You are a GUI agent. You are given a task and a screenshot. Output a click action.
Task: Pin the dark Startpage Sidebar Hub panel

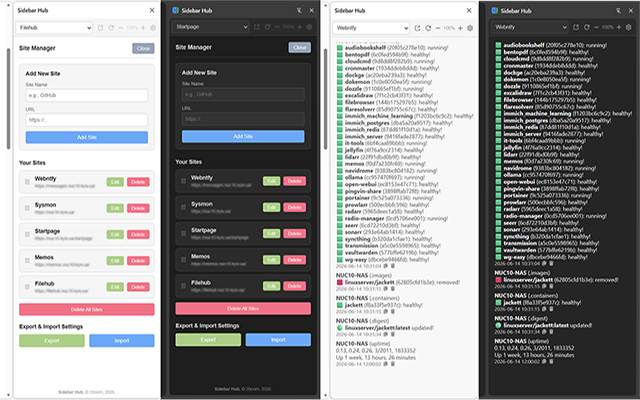pos(299,10)
